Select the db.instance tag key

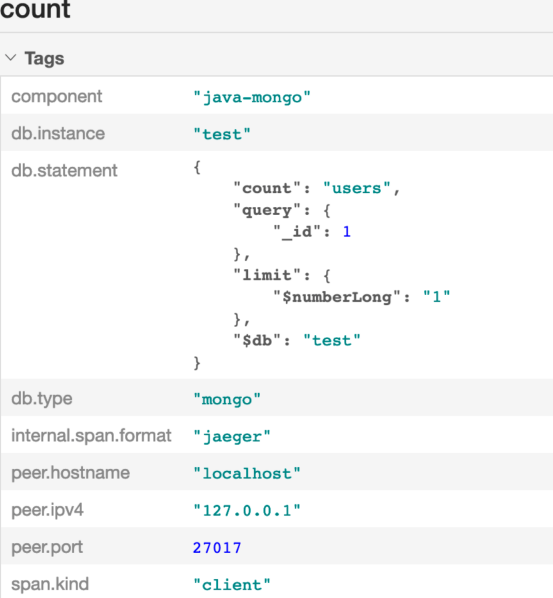pos(58,133)
